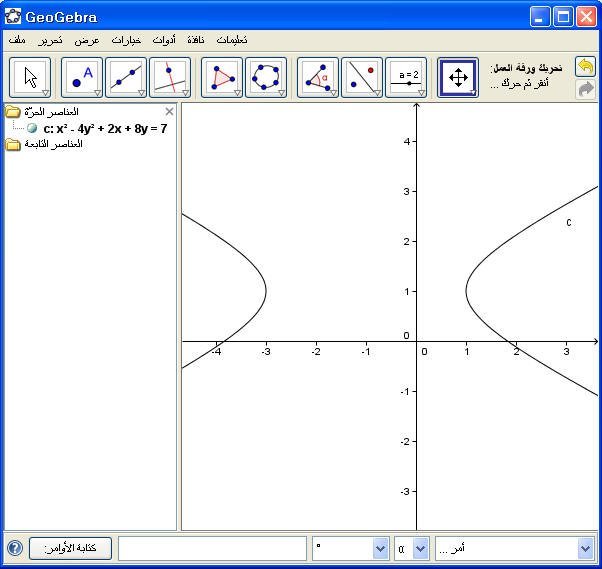Close the algebra view panel
The height and width of the screenshot is (569, 602).
[169, 111]
